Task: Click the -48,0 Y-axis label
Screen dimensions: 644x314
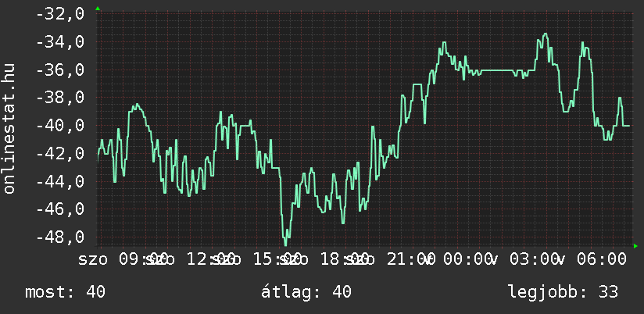Action: point(60,237)
